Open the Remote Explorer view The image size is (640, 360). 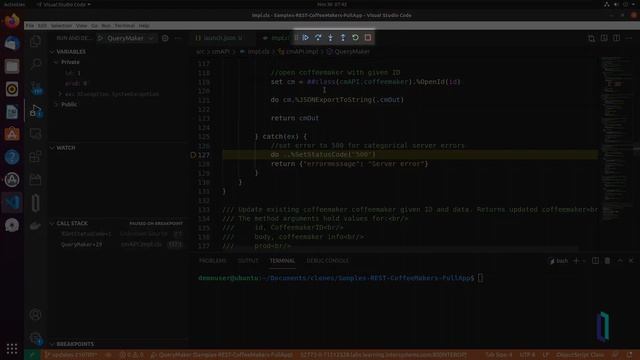[x=36, y=133]
